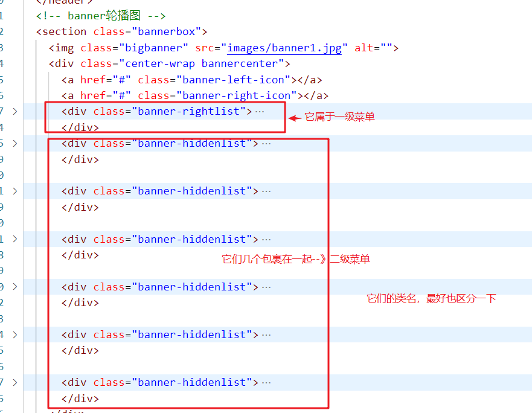This screenshot has width=532, height=413.
Task: Click the href="#" on banner-right-icon line
Action: [106, 95]
